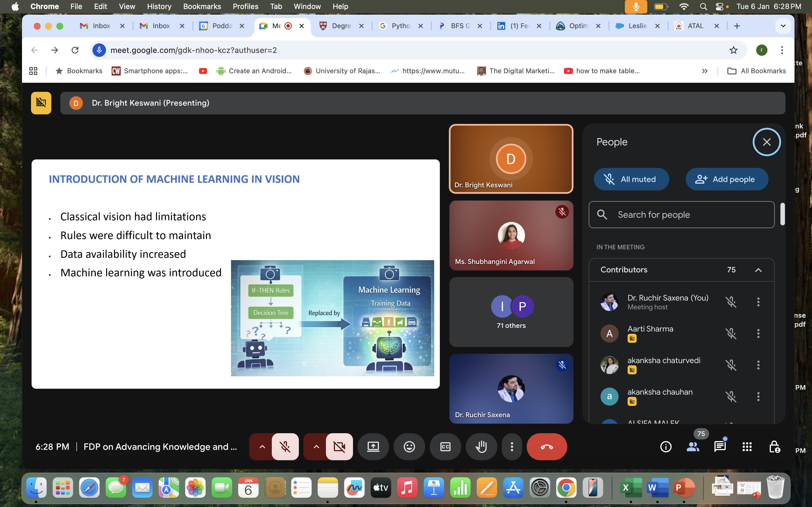The image size is (812, 507).
Task: Click the All muted button
Action: [x=631, y=179]
